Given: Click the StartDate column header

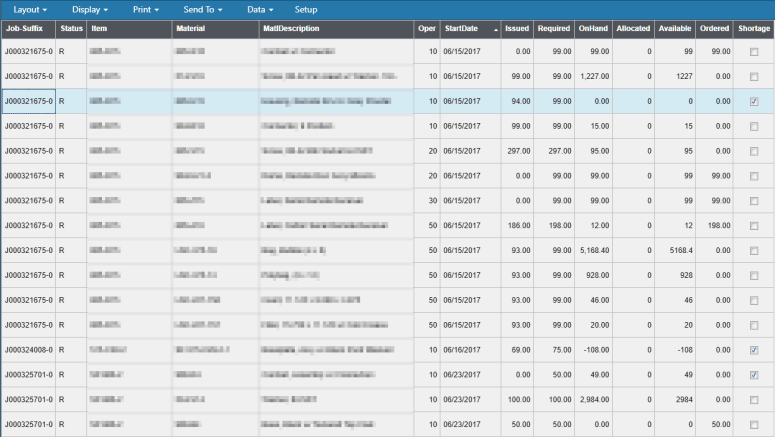Looking at the screenshot, I should coord(470,29).
